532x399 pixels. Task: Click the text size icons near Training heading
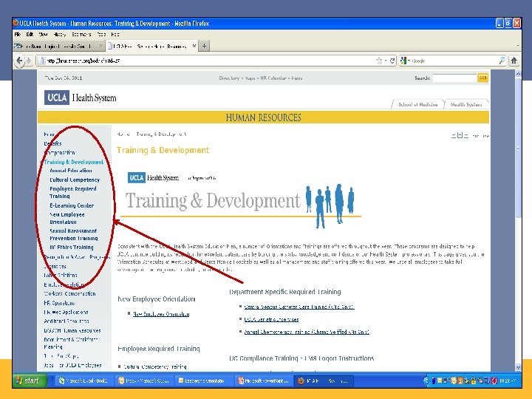[x=460, y=136]
